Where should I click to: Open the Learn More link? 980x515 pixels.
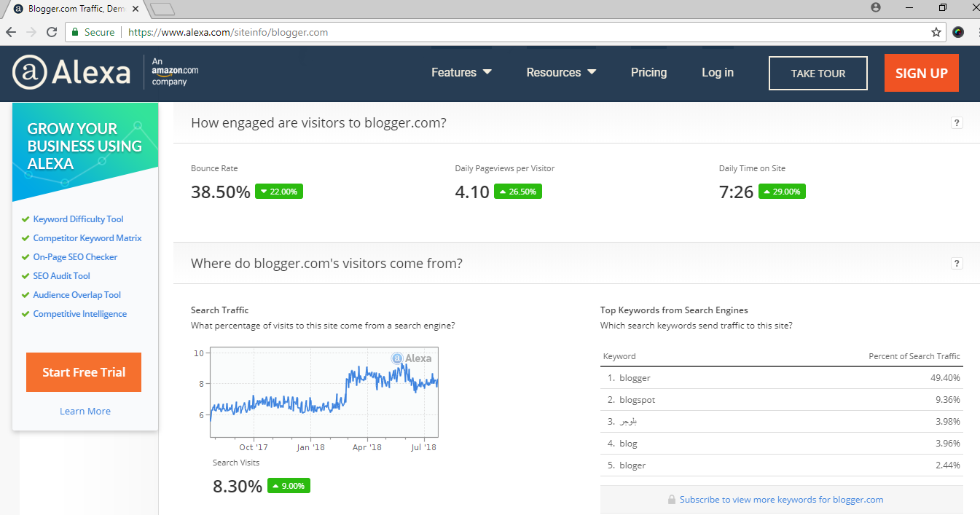click(x=85, y=412)
